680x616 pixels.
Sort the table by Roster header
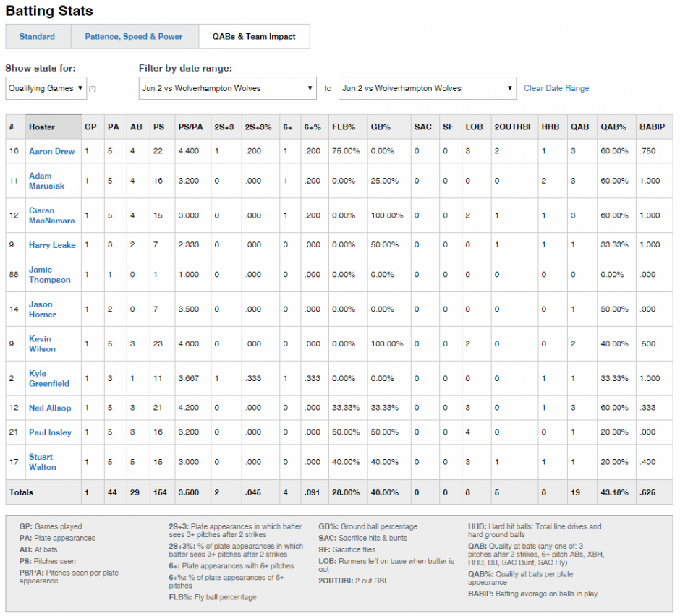click(54, 127)
